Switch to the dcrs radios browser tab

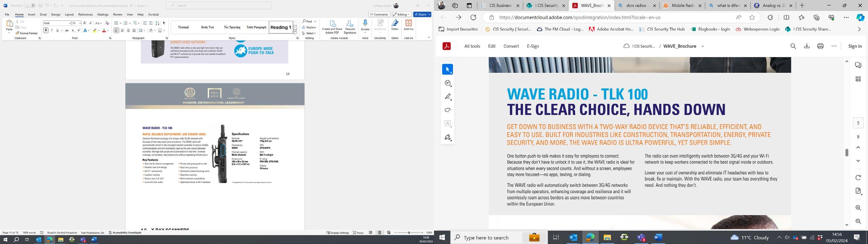pos(637,6)
